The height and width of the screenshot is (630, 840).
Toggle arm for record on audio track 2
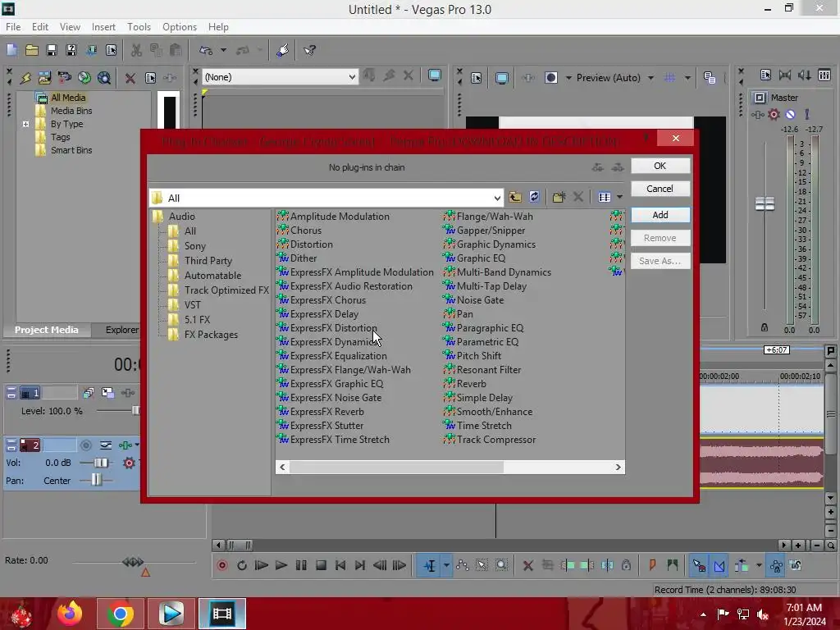coord(85,445)
